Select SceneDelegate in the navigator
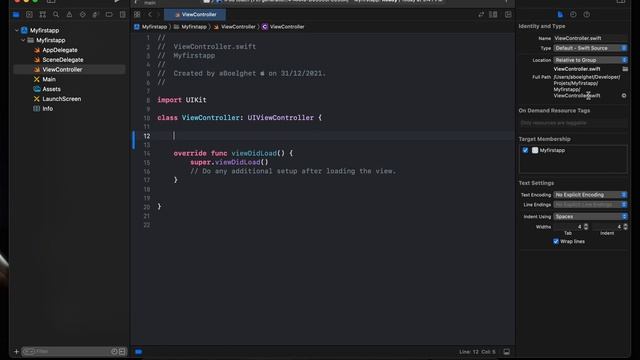This screenshot has width=640, height=360. tap(62, 60)
